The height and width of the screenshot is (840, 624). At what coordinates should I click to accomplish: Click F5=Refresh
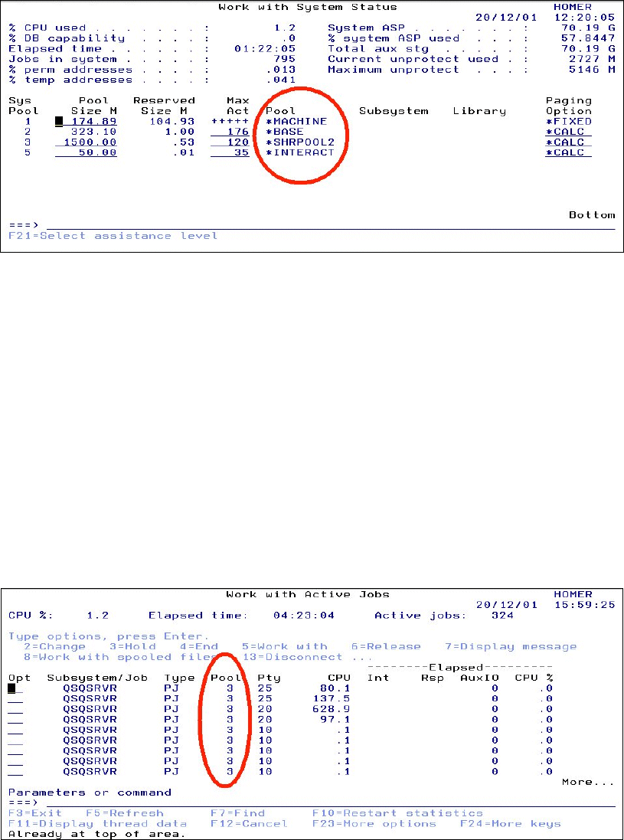125,813
